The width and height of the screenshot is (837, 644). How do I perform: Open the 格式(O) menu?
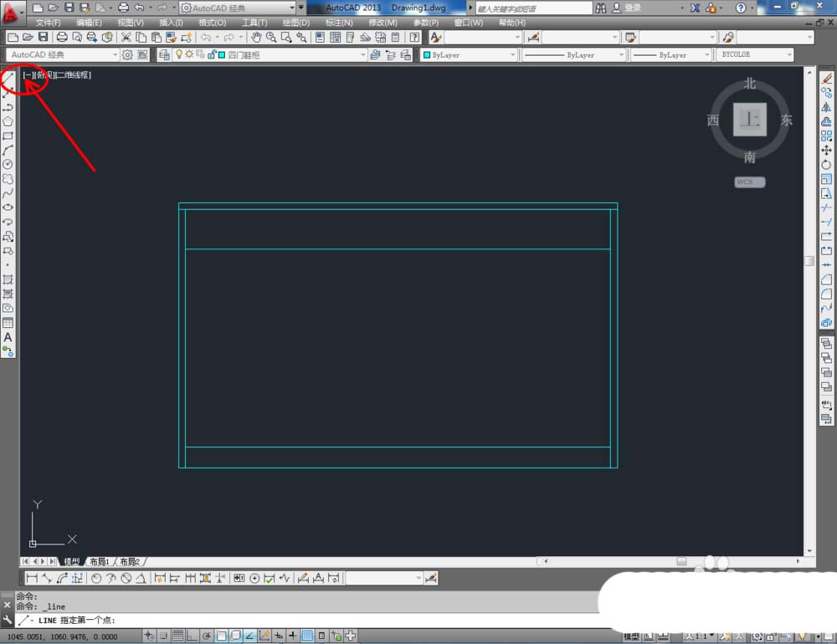(212, 23)
